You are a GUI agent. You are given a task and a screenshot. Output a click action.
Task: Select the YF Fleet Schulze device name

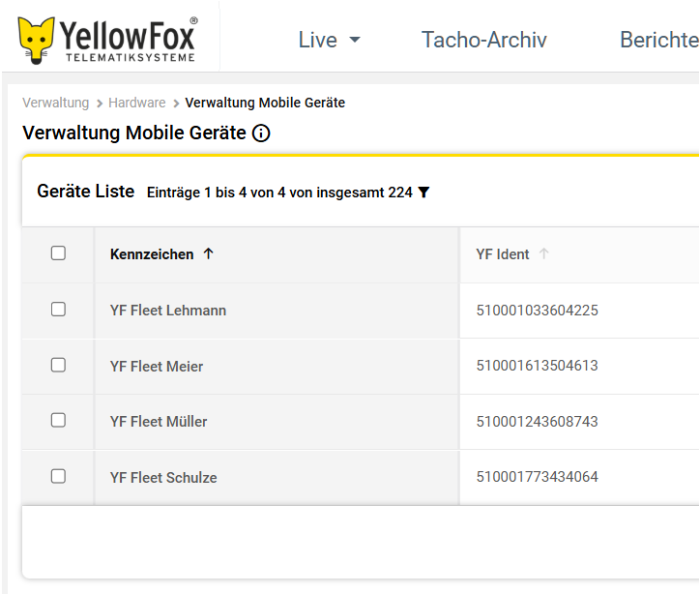pos(163,477)
